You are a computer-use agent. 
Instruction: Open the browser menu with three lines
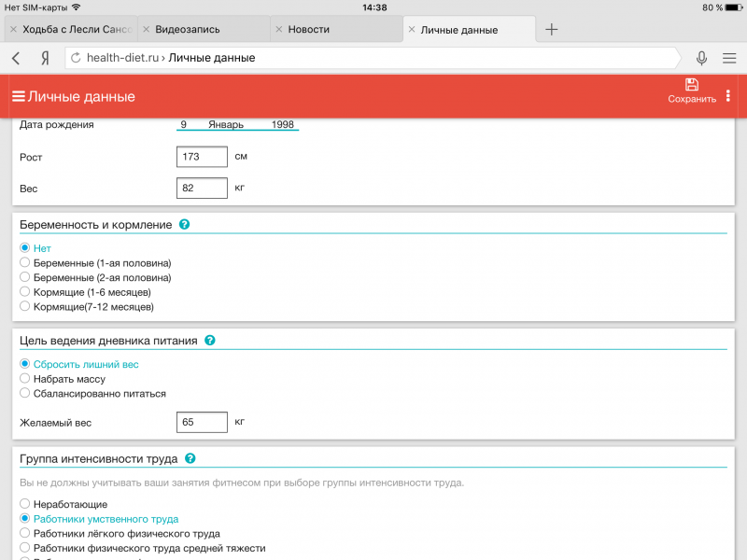[x=729, y=58]
